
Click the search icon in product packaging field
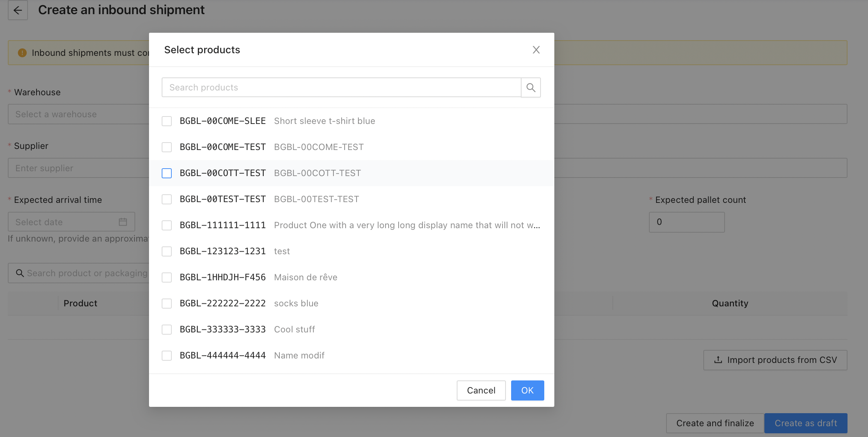(x=20, y=273)
